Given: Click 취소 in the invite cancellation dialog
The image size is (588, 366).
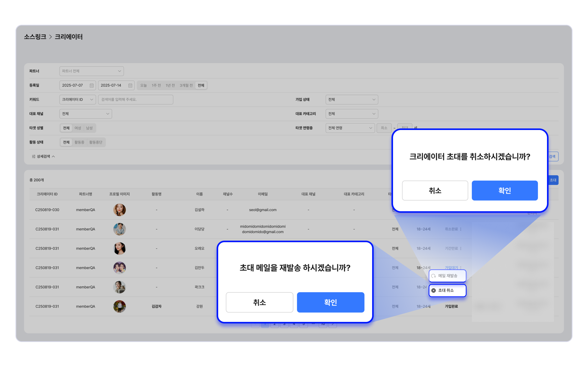Looking at the screenshot, I should 435,191.
